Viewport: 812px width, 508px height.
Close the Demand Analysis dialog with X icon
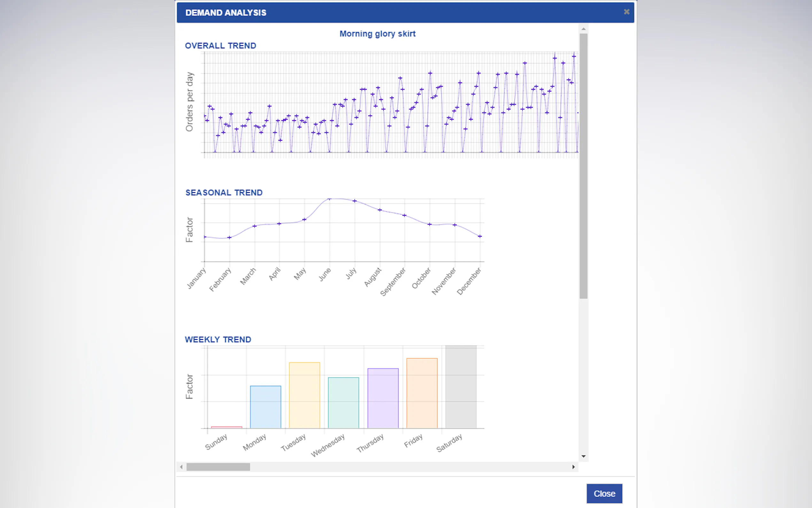626,12
